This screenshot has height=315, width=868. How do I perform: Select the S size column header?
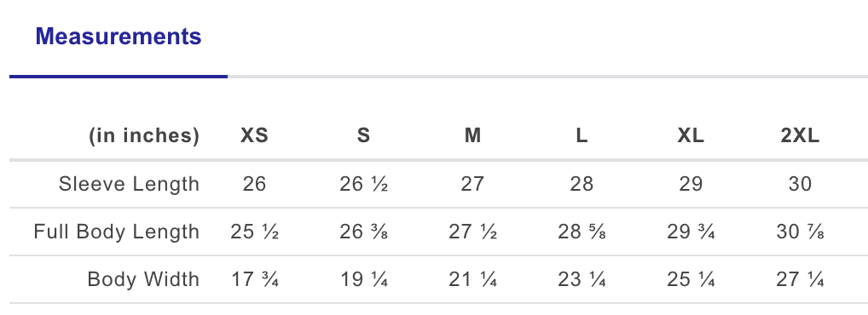[x=363, y=135]
